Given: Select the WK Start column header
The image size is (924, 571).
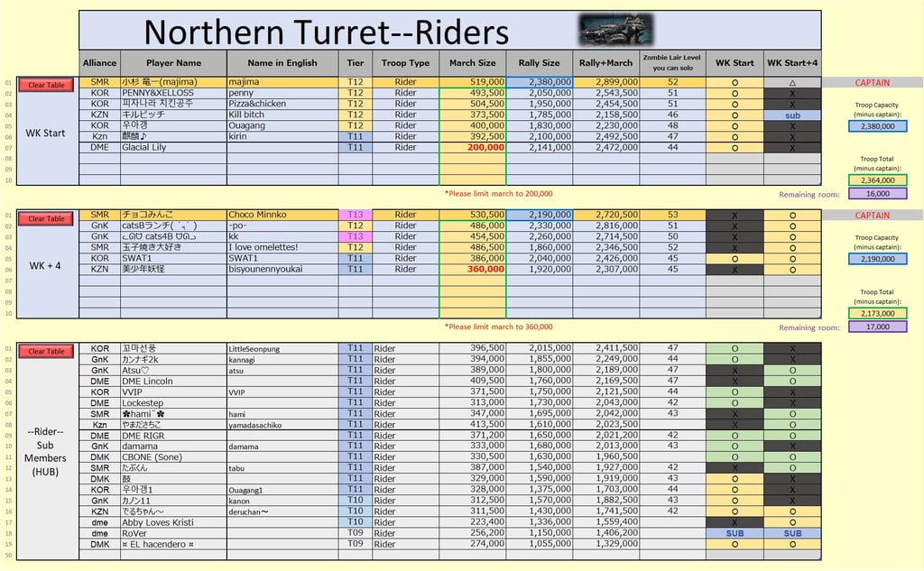Looking at the screenshot, I should (x=735, y=63).
